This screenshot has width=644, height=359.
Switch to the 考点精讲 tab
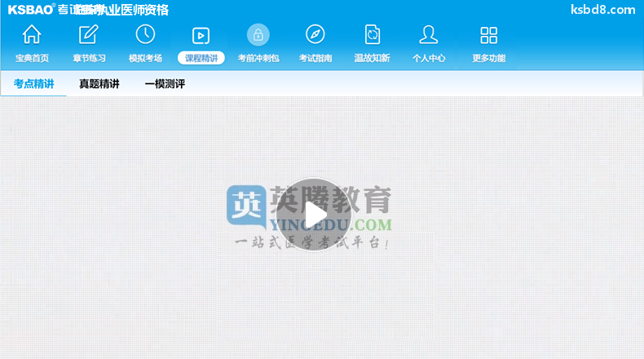(x=33, y=84)
